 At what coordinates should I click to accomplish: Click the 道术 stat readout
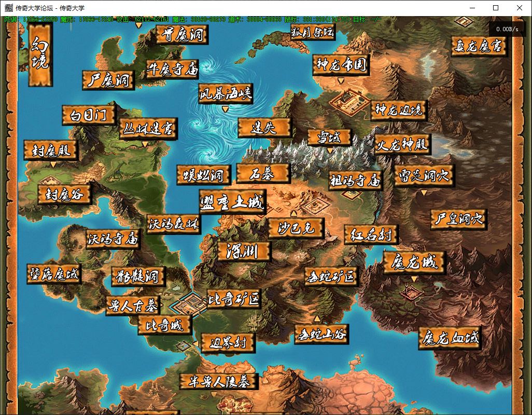pos(255,19)
